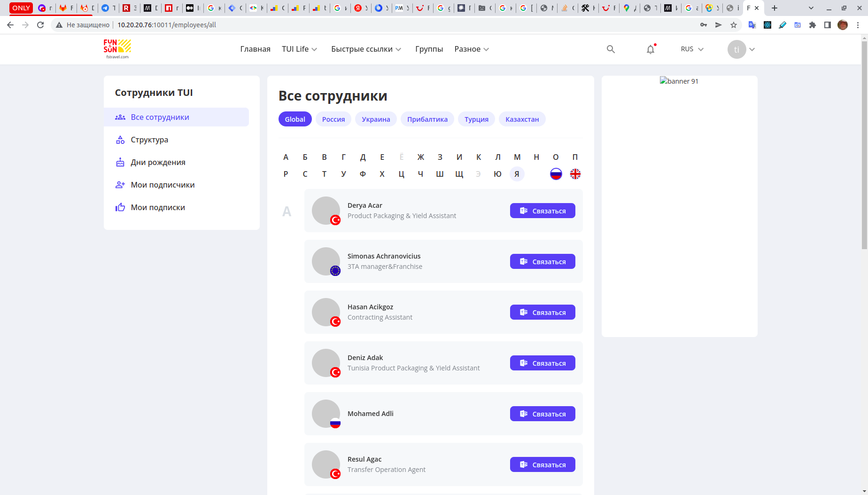The height and width of the screenshot is (495, 868).
Task: Filter employees by Прибалтика
Action: click(427, 119)
